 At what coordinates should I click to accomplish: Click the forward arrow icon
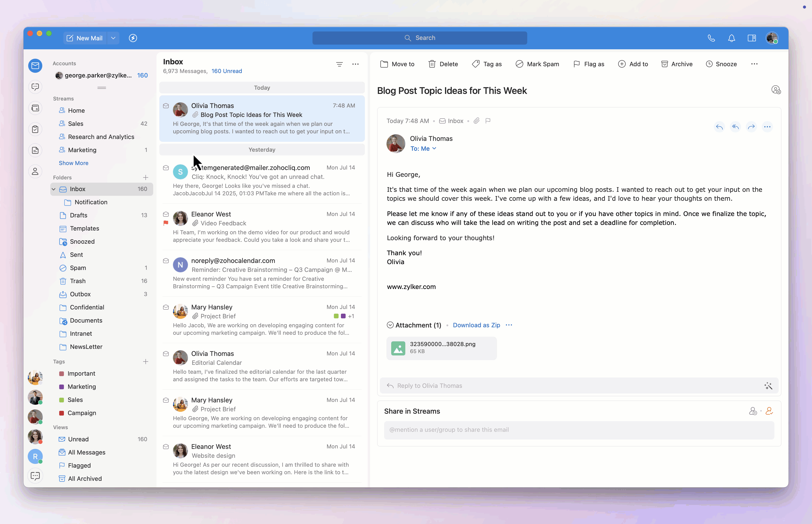coord(751,127)
